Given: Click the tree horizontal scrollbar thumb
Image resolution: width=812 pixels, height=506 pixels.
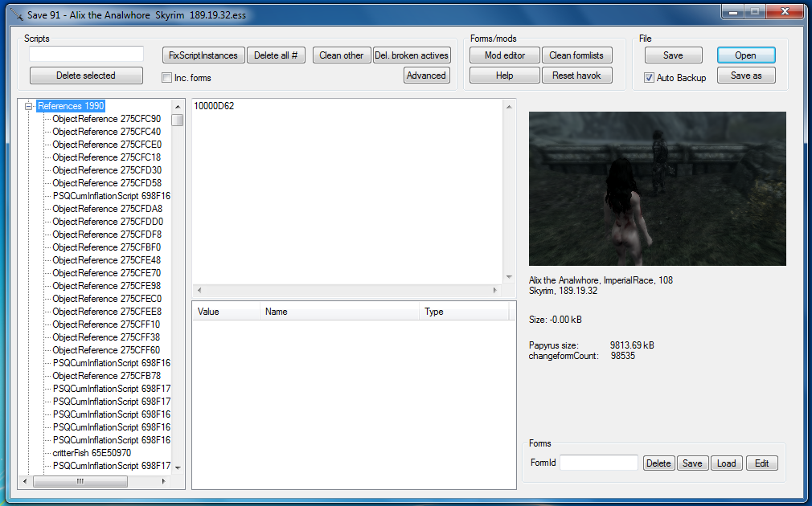Looking at the screenshot, I should pyautogui.click(x=80, y=482).
